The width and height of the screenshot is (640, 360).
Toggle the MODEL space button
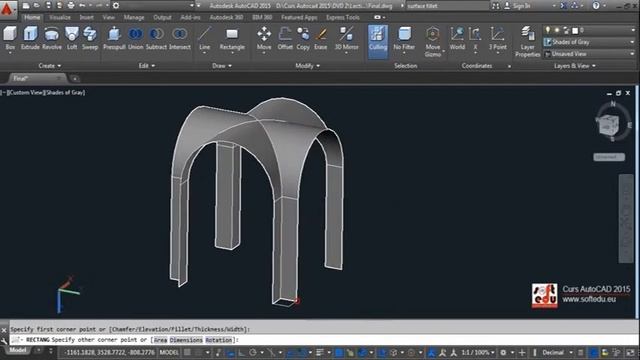pos(169,352)
